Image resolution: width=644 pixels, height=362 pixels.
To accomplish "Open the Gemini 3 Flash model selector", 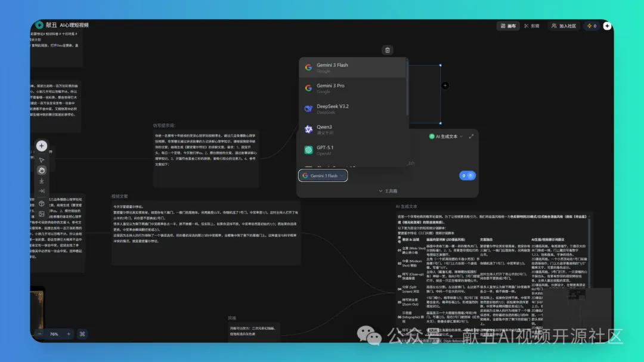I will [323, 175].
